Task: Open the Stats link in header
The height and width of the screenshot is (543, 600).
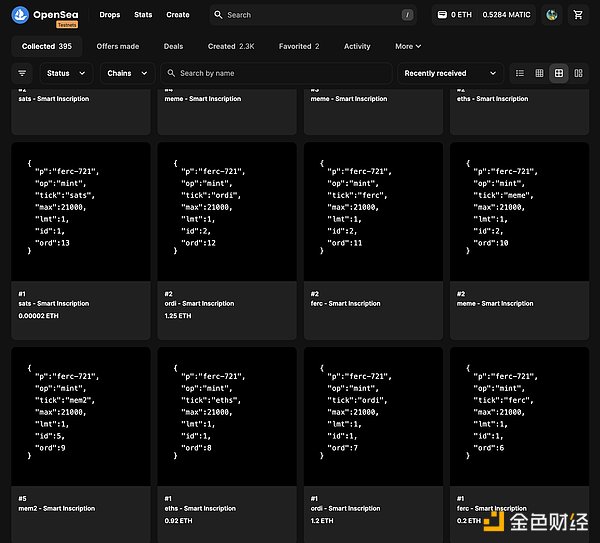Action: click(143, 15)
